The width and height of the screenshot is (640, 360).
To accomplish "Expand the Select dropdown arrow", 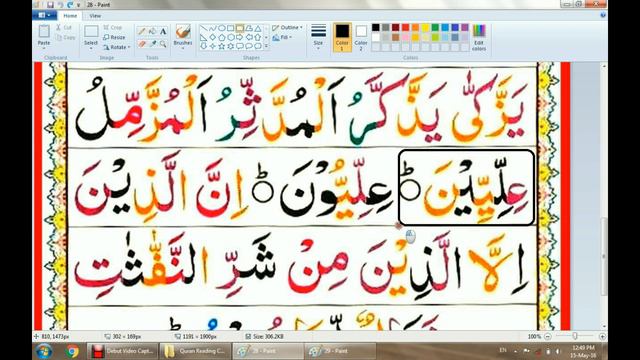I will point(91,48).
